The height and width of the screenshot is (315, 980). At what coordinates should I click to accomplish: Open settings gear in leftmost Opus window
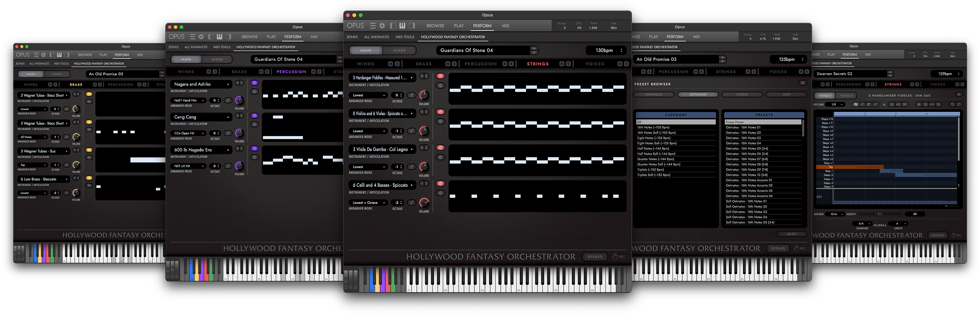pos(44,55)
